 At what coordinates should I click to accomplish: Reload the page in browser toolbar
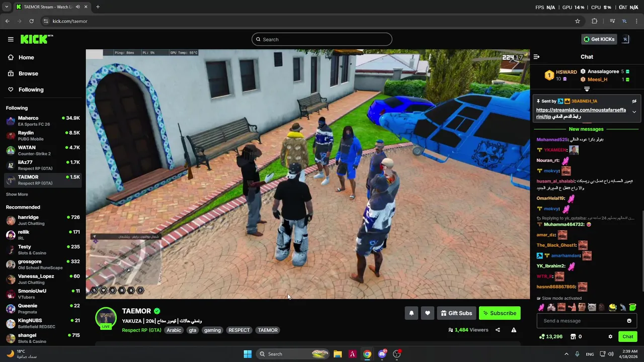pyautogui.click(x=31, y=21)
